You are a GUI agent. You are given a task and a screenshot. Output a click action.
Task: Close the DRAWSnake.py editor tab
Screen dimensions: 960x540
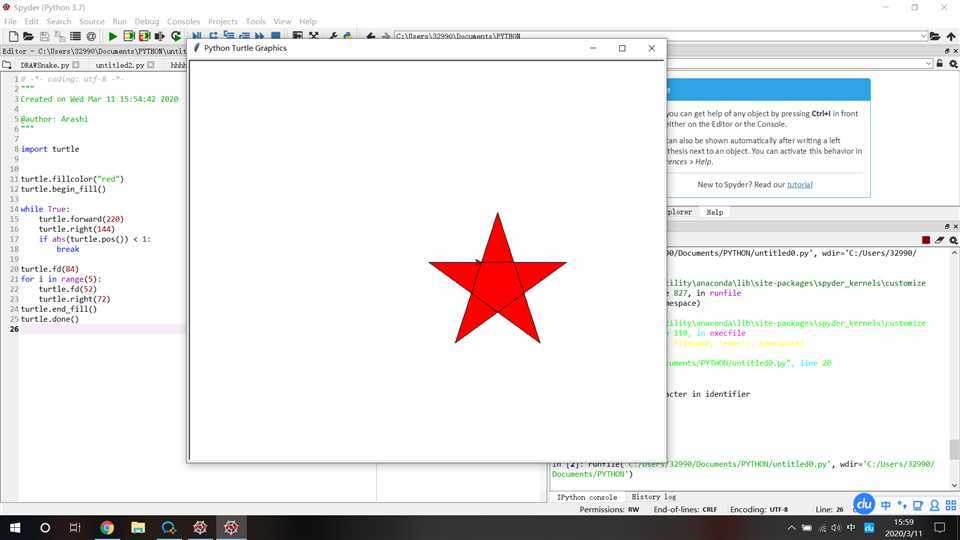76,65
